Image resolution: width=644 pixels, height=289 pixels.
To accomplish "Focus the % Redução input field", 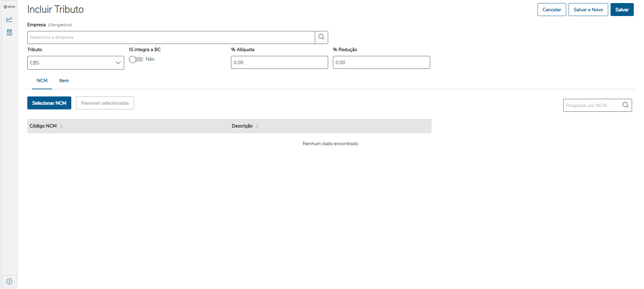I will [x=381, y=62].
